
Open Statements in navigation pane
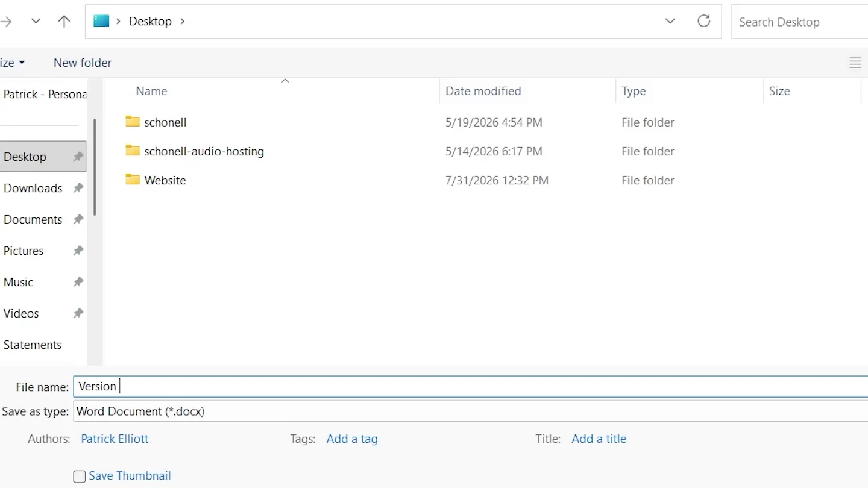(x=33, y=345)
